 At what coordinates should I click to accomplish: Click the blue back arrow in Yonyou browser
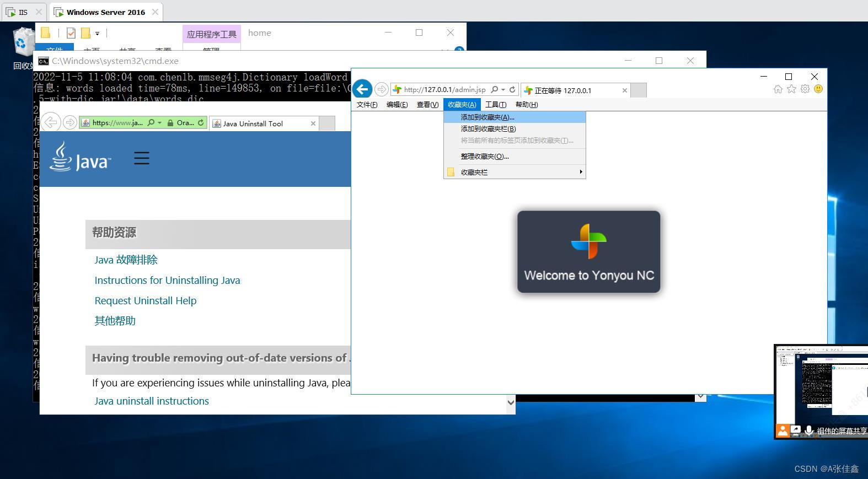tap(362, 89)
